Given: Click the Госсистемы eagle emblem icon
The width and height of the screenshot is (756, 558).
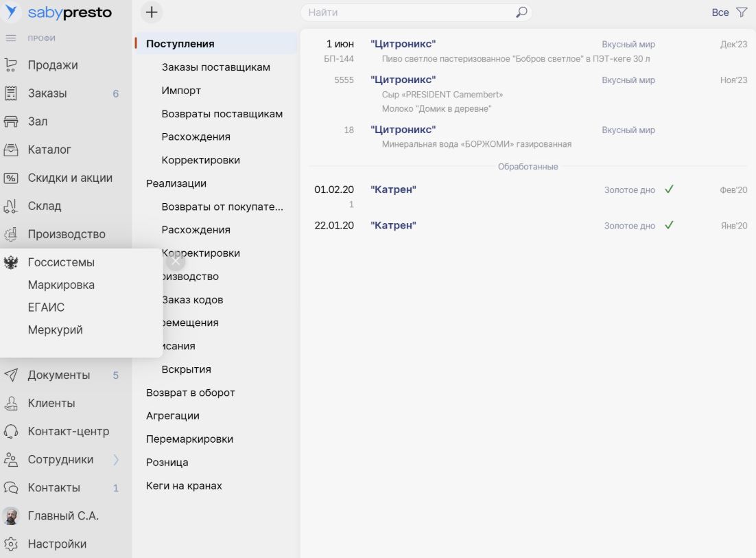Looking at the screenshot, I should [x=10, y=262].
